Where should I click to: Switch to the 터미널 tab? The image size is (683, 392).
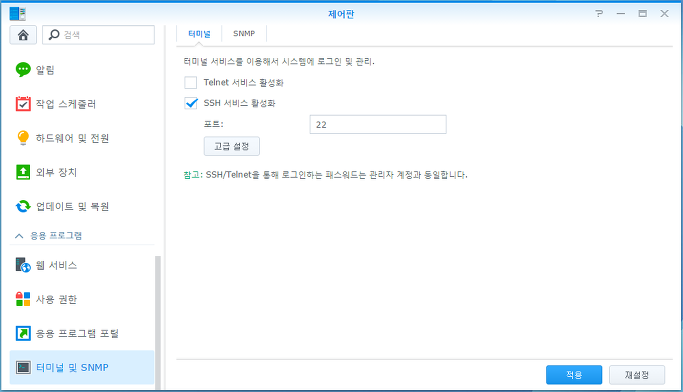199,34
